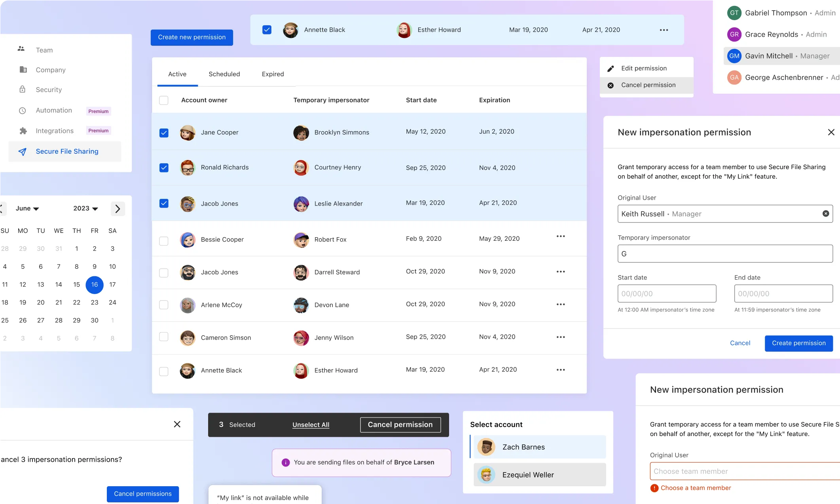
Task: Click Secure File Sharing paper plane icon
Action: click(23, 151)
